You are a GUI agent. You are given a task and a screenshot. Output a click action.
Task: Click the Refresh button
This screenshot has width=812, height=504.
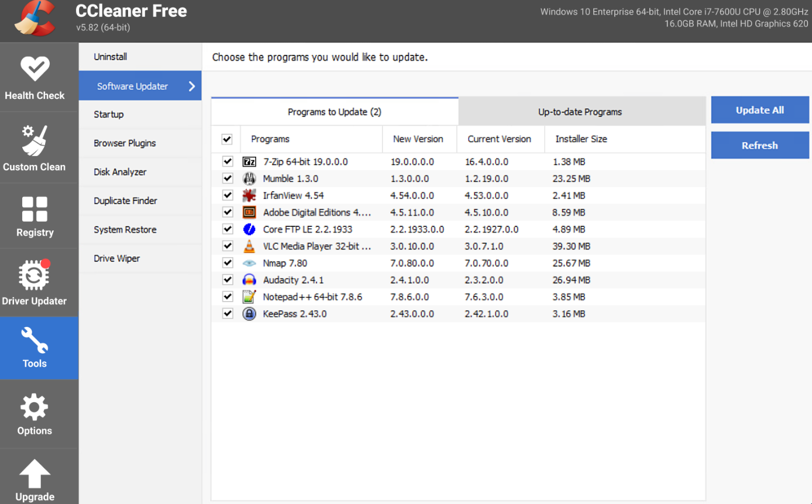(759, 146)
